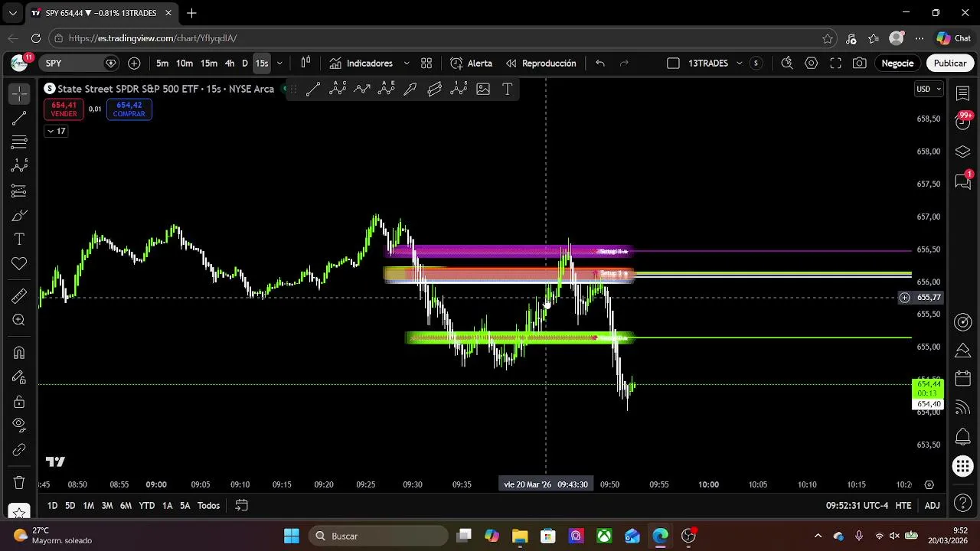Screen dimensions: 980x551
Task: Open the watchlist panel icon
Action: (x=963, y=93)
